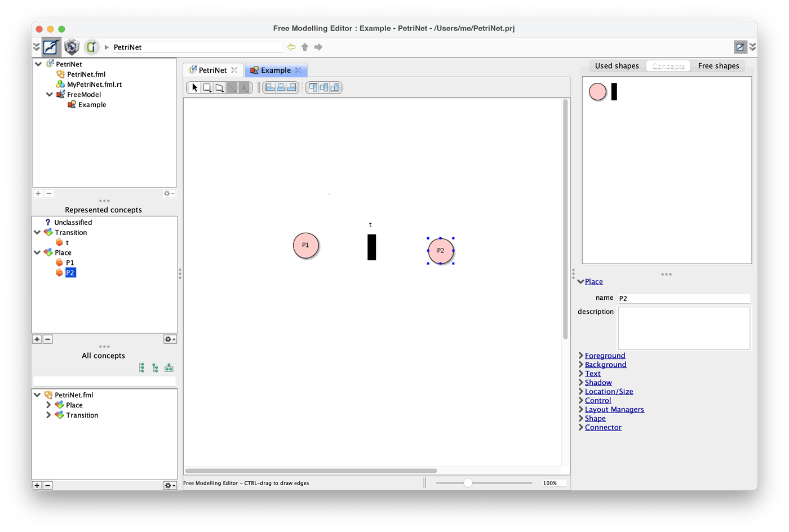Select the Used shapes tab
The width and height of the screenshot is (789, 532).
tap(617, 66)
